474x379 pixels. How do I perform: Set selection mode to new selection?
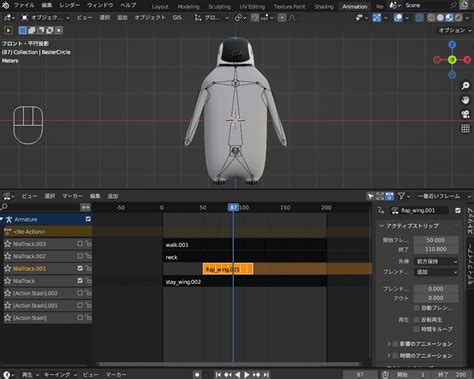[23, 31]
